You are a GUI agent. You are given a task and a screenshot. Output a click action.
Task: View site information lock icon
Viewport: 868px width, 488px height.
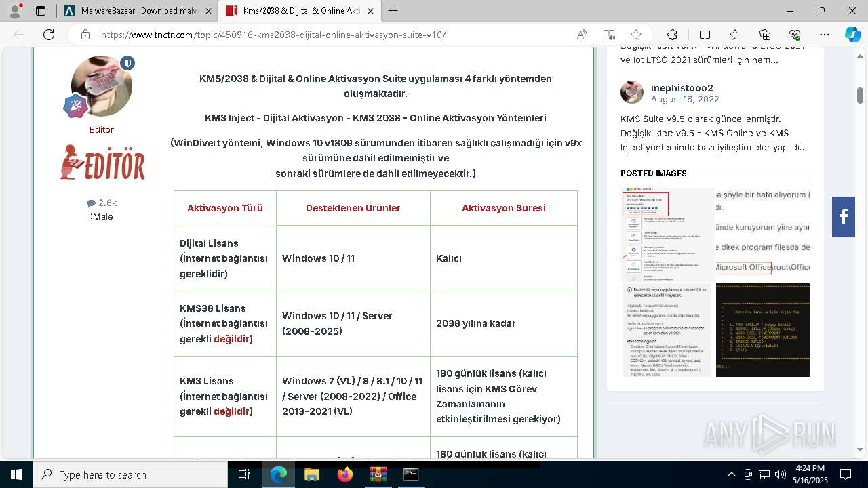(x=85, y=35)
